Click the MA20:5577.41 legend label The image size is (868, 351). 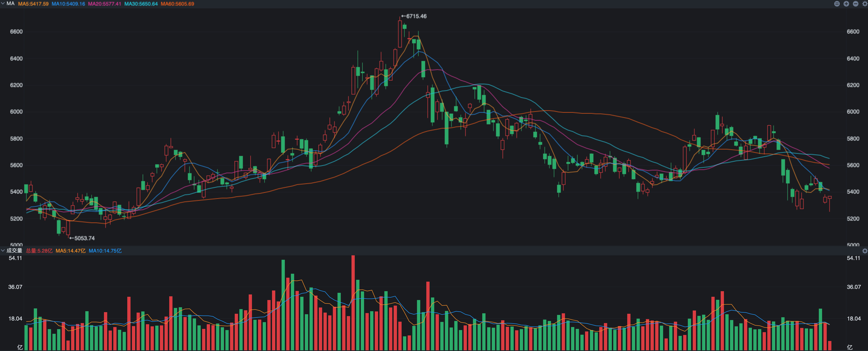104,4
